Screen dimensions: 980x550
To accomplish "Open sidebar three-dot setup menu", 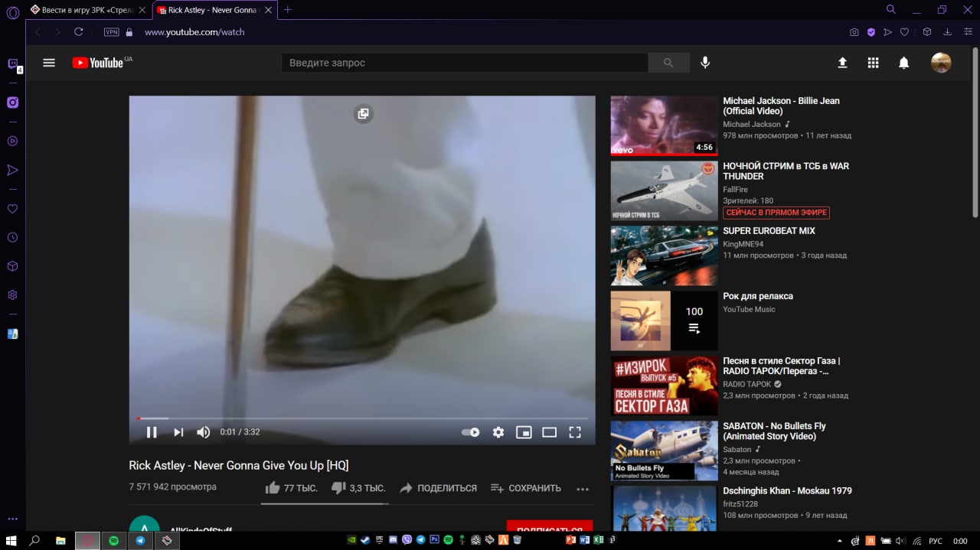I will (13, 519).
